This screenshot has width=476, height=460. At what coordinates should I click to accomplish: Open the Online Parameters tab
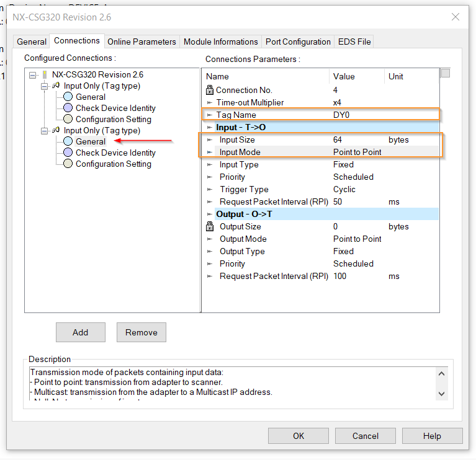(x=141, y=42)
